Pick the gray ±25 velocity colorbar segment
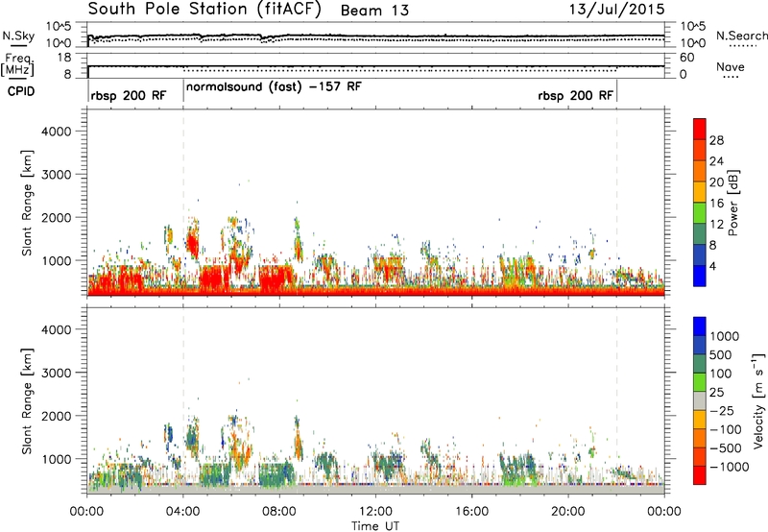The image size is (768, 532). point(700,401)
